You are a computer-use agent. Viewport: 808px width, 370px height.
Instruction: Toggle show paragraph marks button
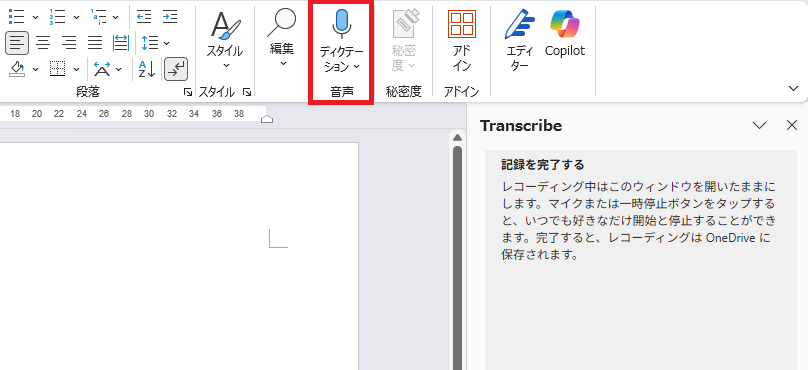(176, 69)
